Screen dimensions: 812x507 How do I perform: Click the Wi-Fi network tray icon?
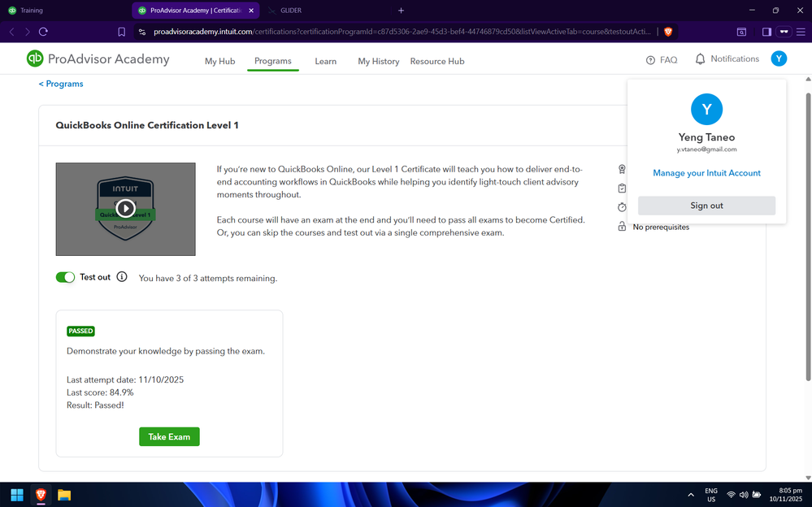coord(731,495)
